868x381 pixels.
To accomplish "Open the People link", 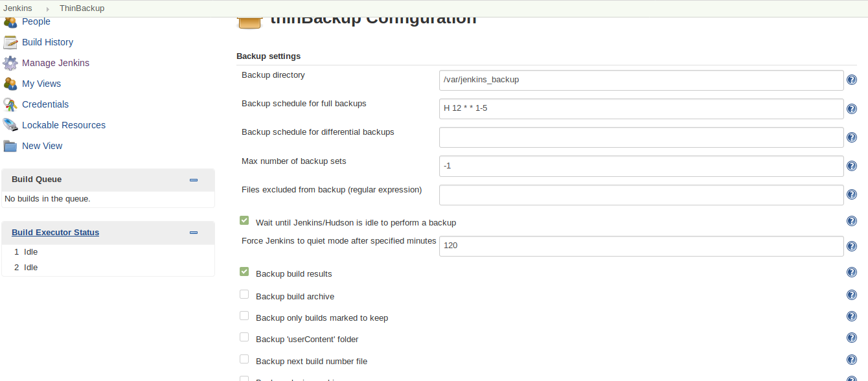I will coord(36,21).
